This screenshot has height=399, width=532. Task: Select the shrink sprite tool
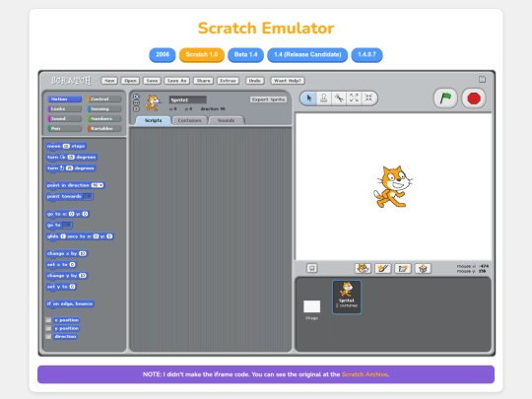(368, 99)
